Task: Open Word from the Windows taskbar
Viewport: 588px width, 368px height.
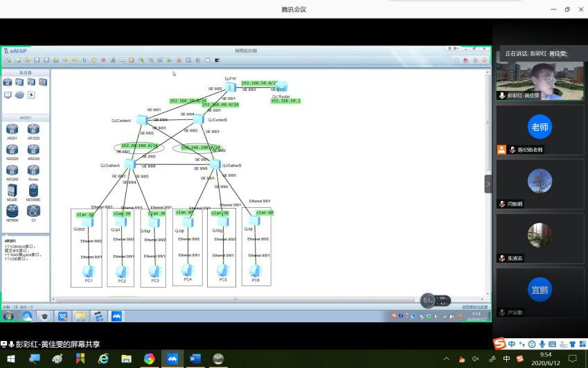Action: pos(195,358)
